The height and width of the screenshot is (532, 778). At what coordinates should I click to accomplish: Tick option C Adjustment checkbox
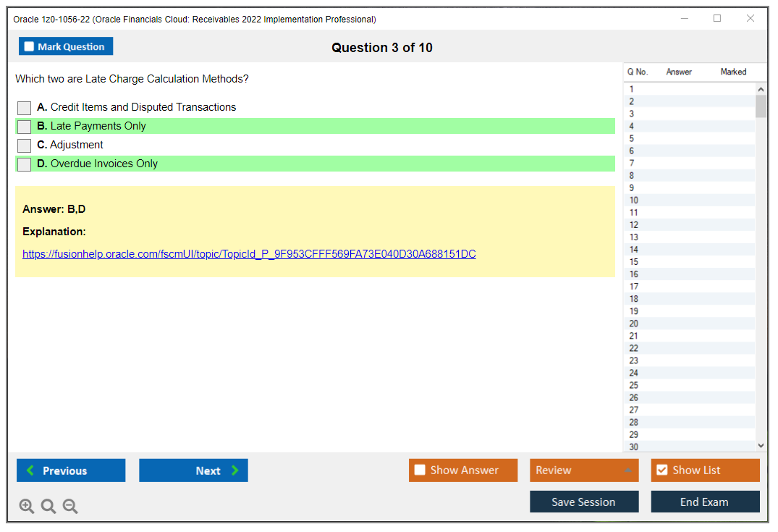point(25,145)
